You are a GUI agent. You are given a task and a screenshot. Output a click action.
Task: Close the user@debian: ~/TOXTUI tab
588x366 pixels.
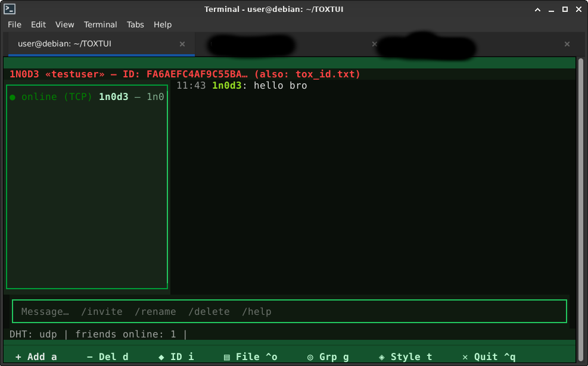[182, 44]
